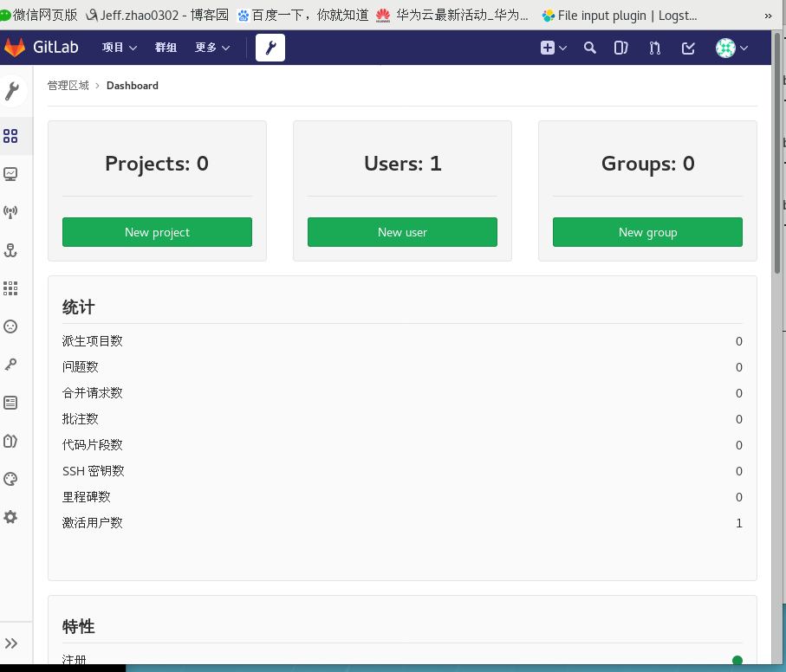
Task: Click the 激活用户数 statistic row
Action: click(x=402, y=523)
